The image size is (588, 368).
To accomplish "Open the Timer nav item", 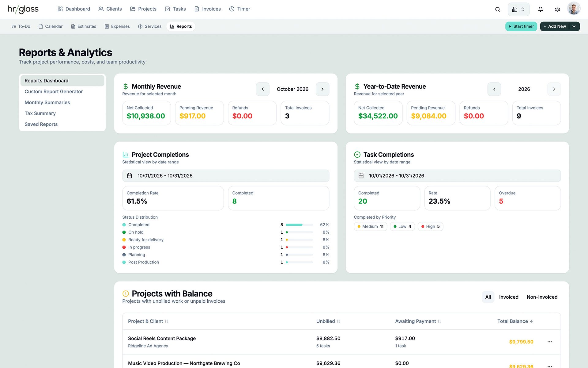I will pos(239,9).
